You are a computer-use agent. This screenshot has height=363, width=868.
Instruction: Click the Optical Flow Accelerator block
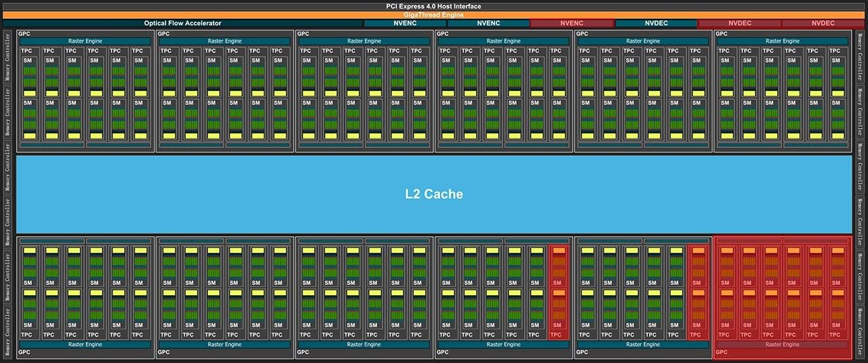click(x=182, y=23)
